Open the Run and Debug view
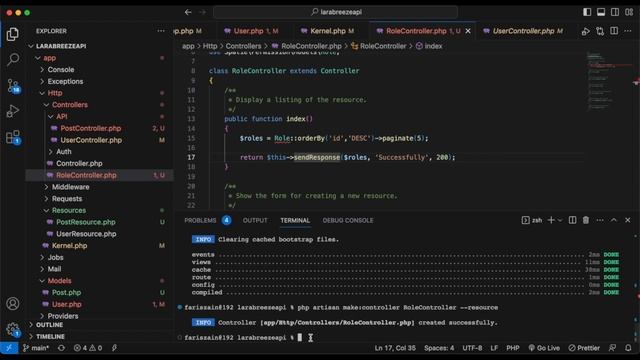The image size is (640, 360). point(13,111)
